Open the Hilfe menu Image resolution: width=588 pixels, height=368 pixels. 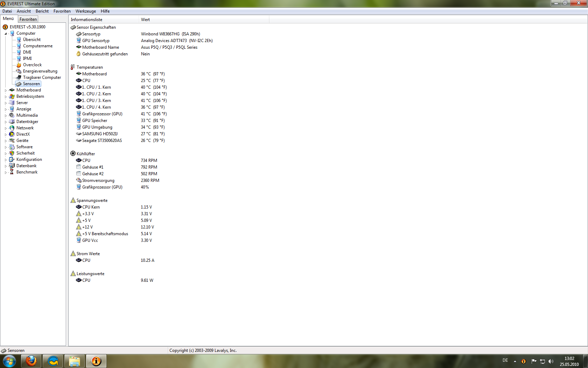click(105, 11)
